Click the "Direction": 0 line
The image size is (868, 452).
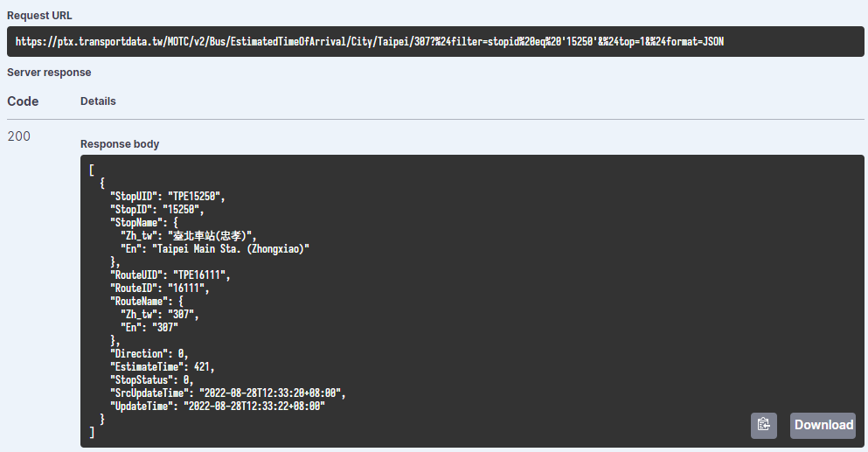[x=149, y=353]
